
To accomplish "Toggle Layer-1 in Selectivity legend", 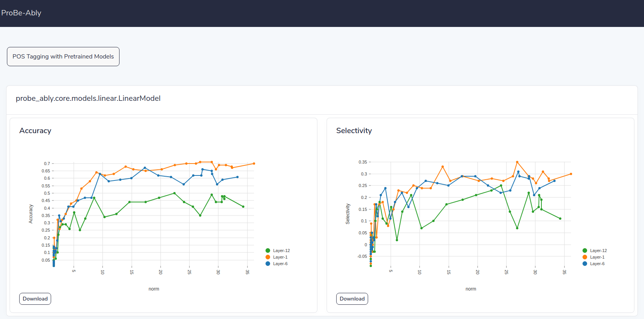I will click(x=594, y=257).
